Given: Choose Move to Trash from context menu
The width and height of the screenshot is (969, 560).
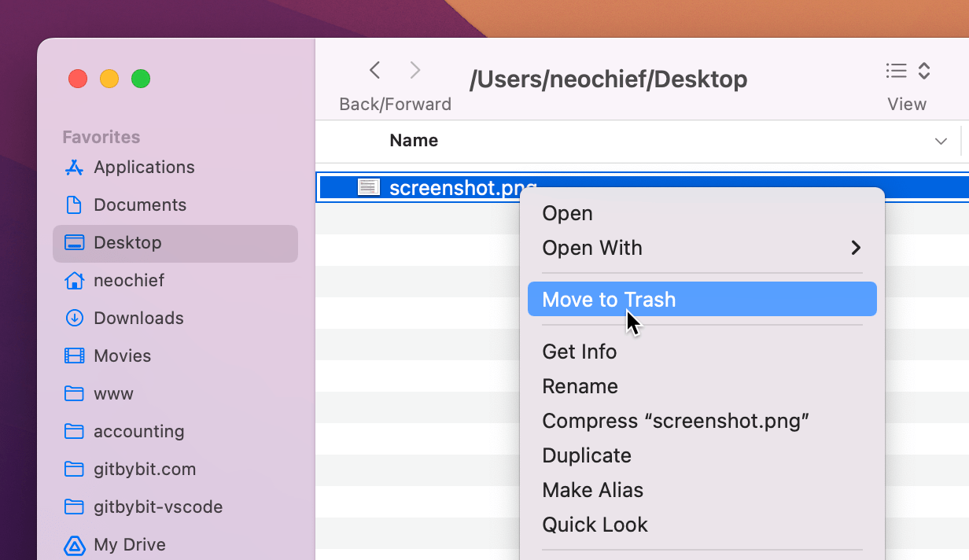Looking at the screenshot, I should (609, 300).
